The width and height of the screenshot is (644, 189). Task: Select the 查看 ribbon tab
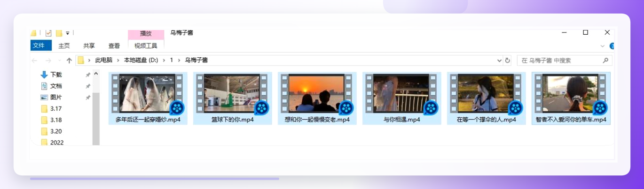pyautogui.click(x=114, y=45)
